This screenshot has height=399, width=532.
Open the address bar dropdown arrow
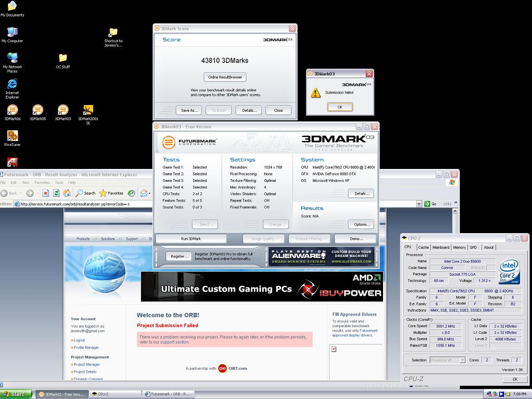(x=419, y=204)
